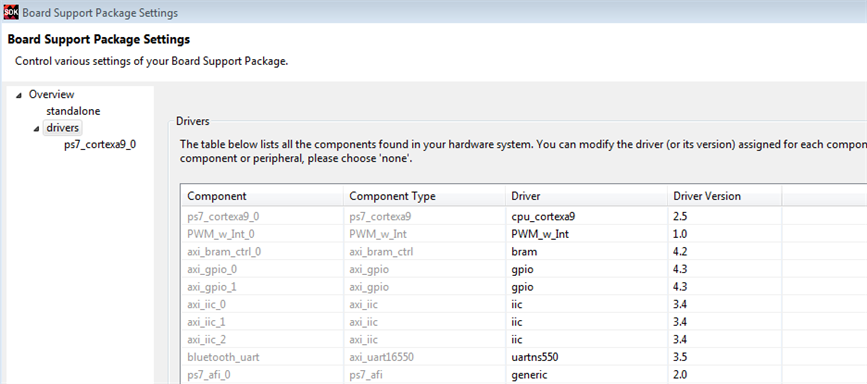Click PWM_w_Int_0 component cell
867x384 pixels.
coord(262,234)
